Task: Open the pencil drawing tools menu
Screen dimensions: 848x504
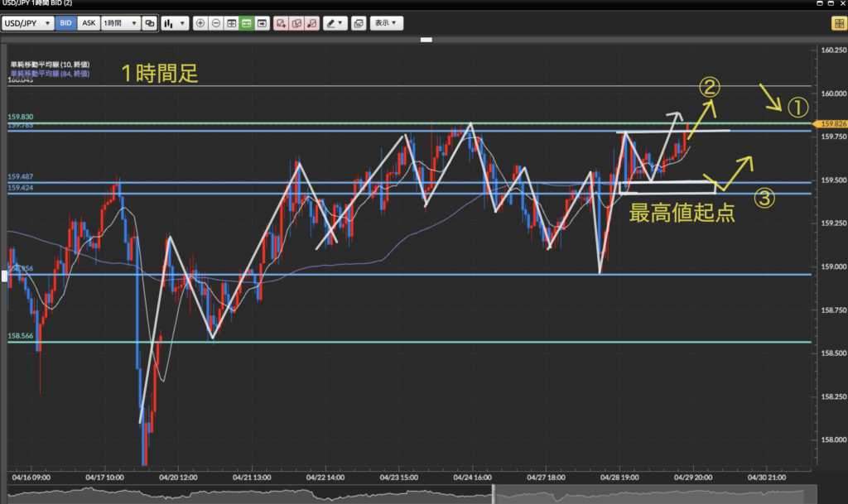Action: [334, 23]
